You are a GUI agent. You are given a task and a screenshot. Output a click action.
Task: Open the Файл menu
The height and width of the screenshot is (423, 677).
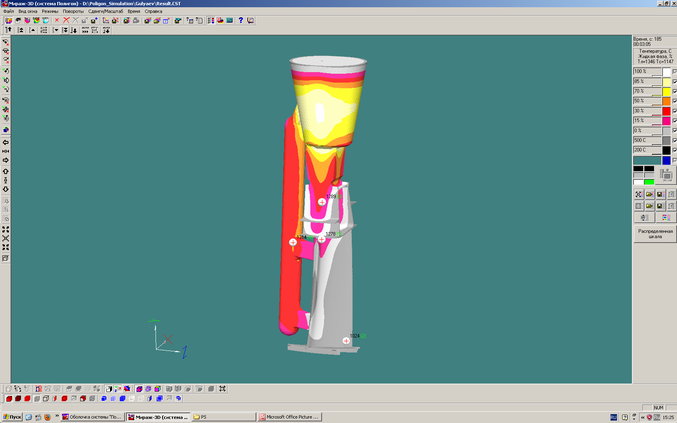tap(8, 11)
